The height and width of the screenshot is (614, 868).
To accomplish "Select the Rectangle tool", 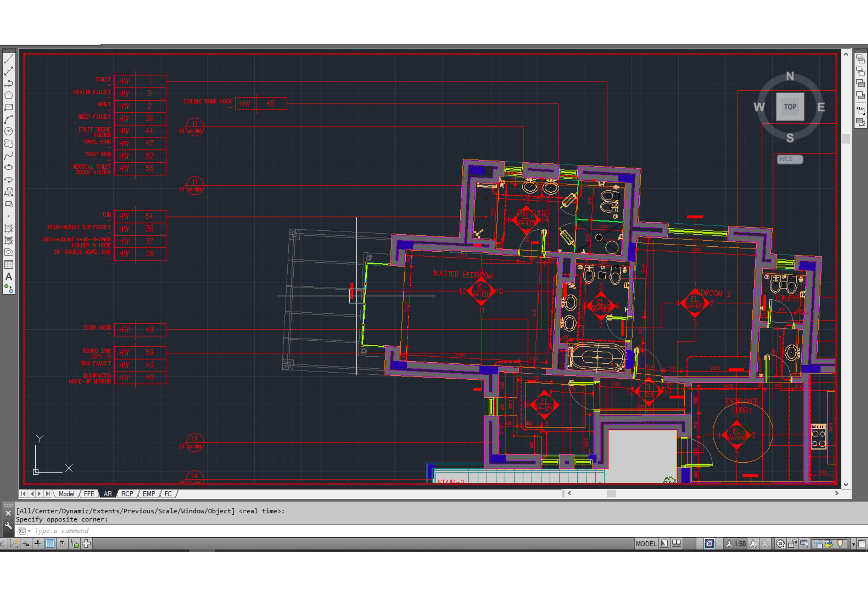I will (9, 107).
